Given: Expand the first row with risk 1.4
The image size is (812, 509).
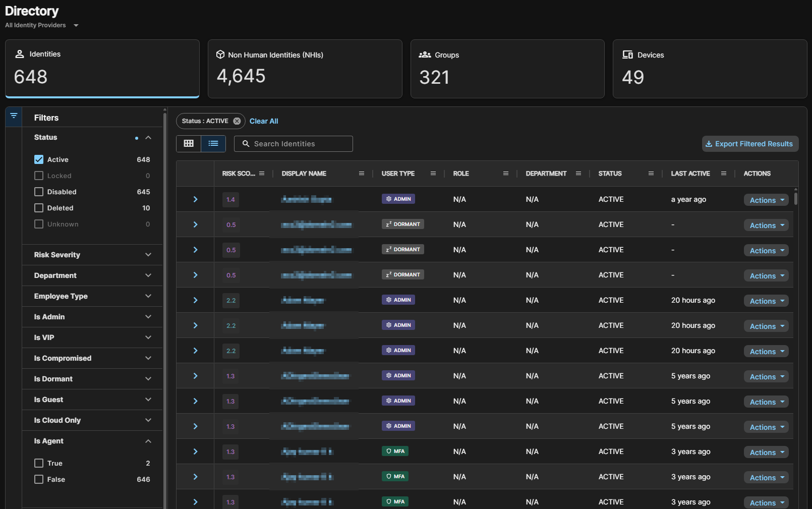Looking at the screenshot, I should tap(195, 199).
